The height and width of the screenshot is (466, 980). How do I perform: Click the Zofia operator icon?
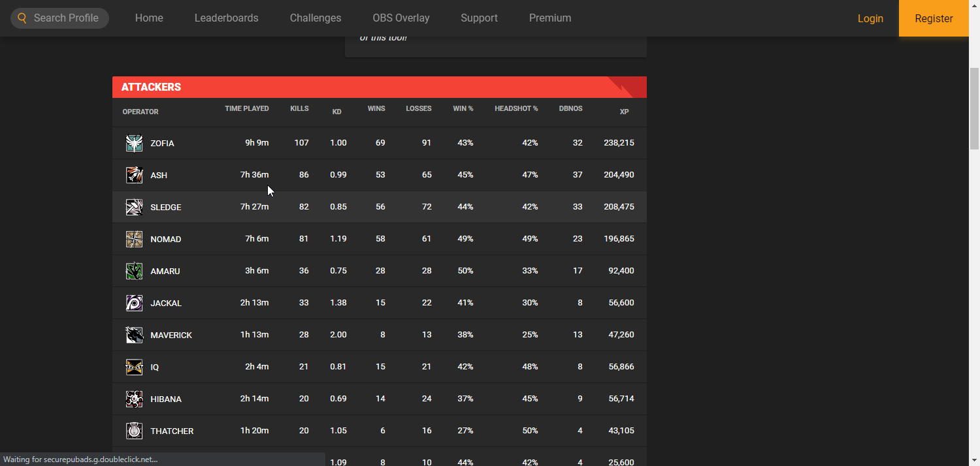tap(134, 143)
